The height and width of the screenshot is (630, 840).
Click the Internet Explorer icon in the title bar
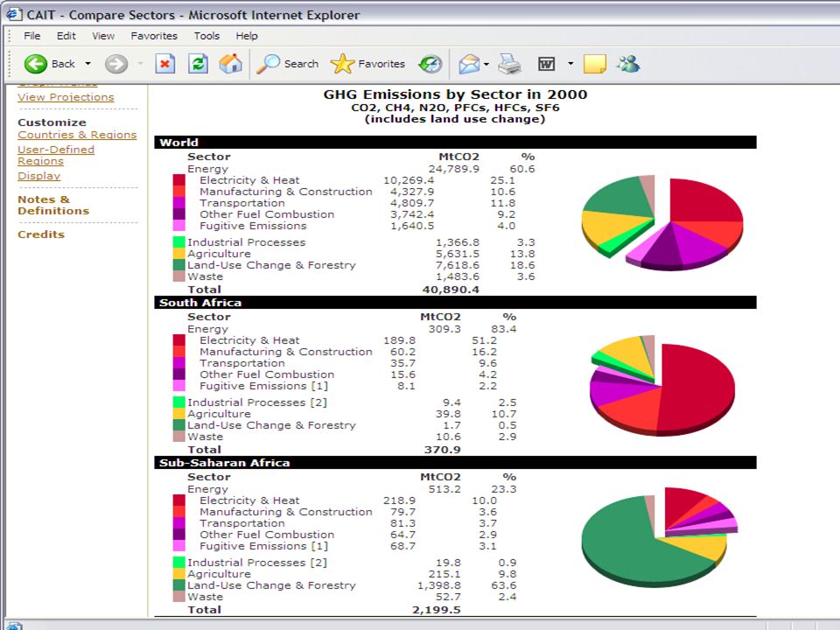(x=14, y=14)
